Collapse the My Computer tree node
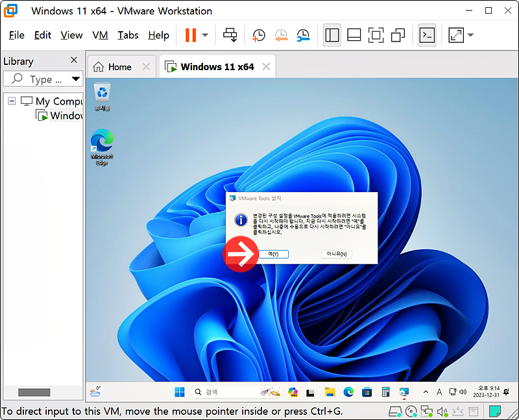519x420 pixels. tap(12, 101)
